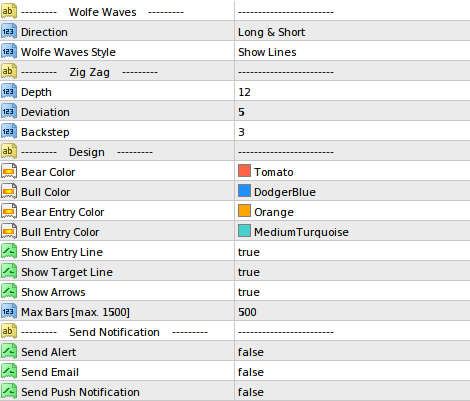Select the Show Target Line label
This screenshot has height=401, width=470.
(x=67, y=272)
